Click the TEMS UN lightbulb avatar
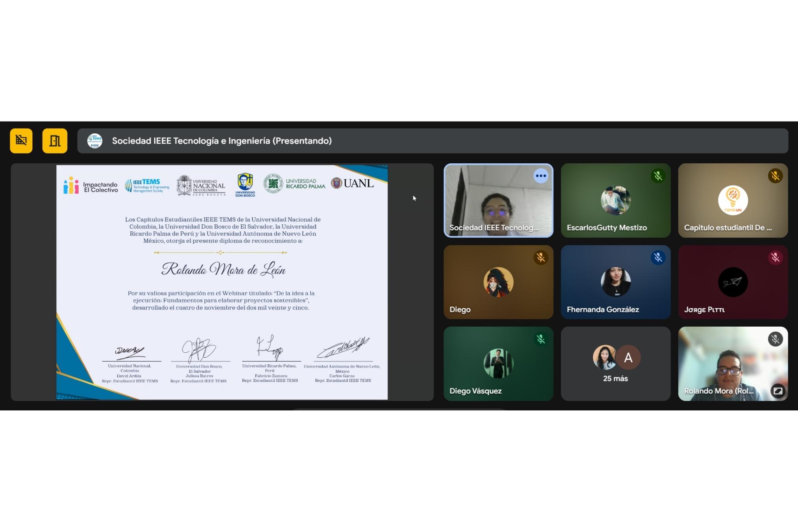Image resolution: width=798 pixels, height=532 pixels. point(733,200)
